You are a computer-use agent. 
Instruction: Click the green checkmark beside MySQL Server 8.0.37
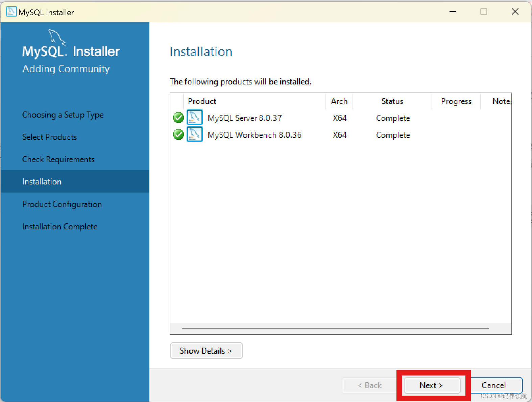(x=178, y=118)
